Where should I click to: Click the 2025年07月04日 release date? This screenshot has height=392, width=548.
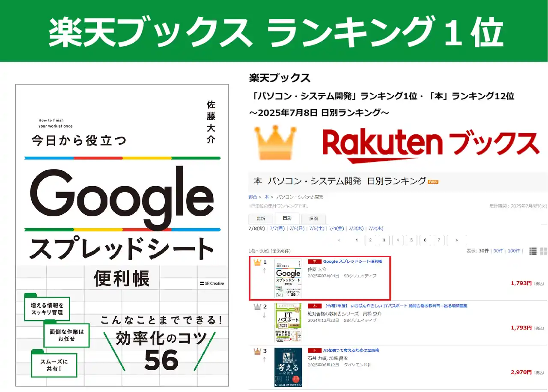coord(323,276)
